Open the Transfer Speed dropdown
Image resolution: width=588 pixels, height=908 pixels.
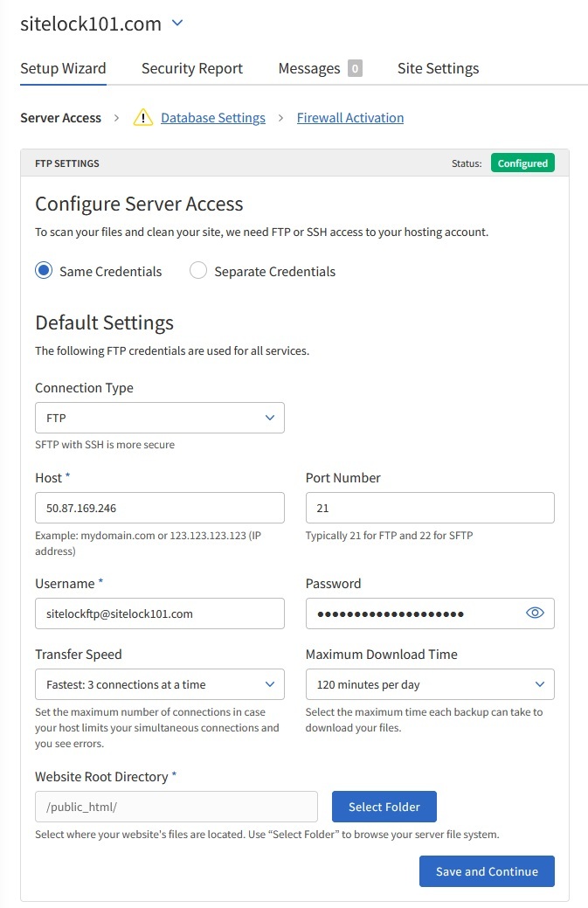[160, 684]
